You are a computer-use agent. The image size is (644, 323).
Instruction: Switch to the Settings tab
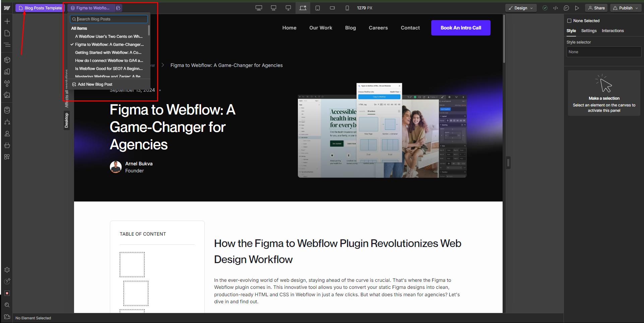pyautogui.click(x=589, y=31)
